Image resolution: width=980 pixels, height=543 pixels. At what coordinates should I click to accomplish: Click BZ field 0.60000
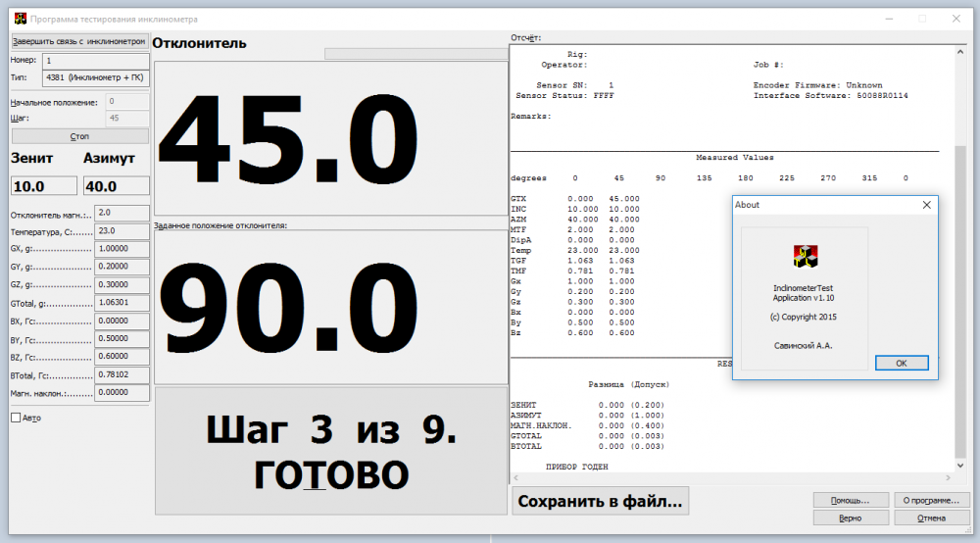tap(122, 357)
